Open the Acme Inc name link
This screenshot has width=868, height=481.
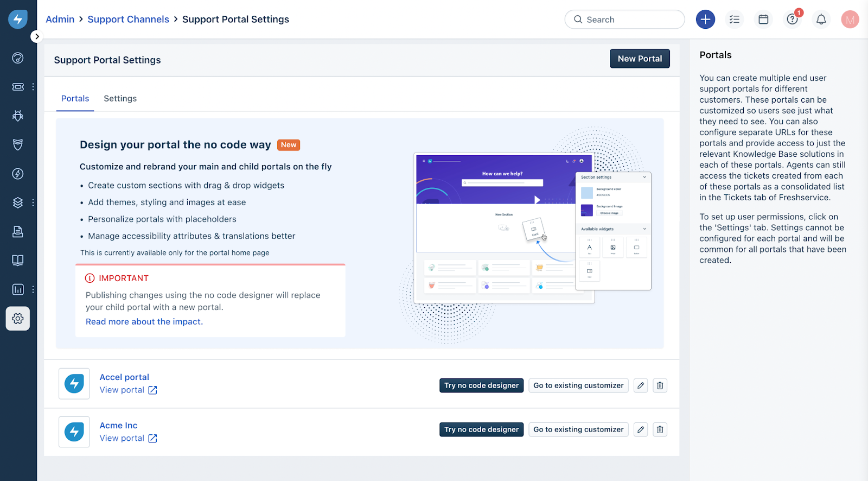[x=118, y=426]
